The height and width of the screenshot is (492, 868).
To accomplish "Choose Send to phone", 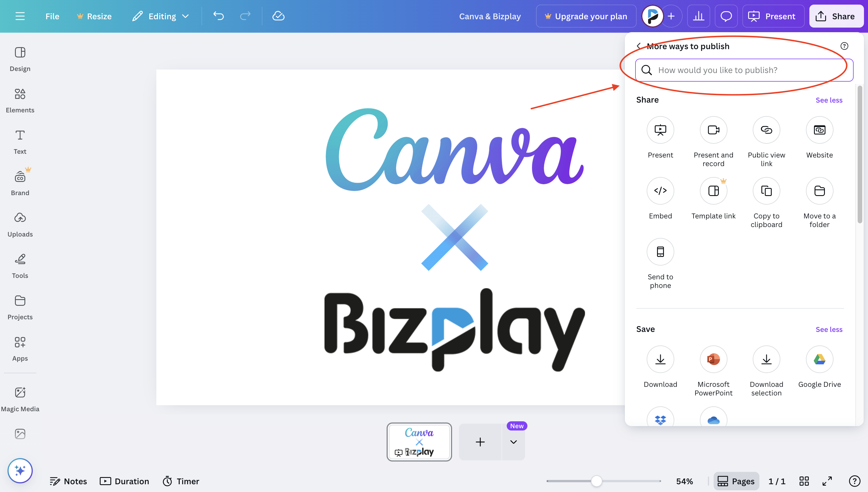I will click(660, 264).
